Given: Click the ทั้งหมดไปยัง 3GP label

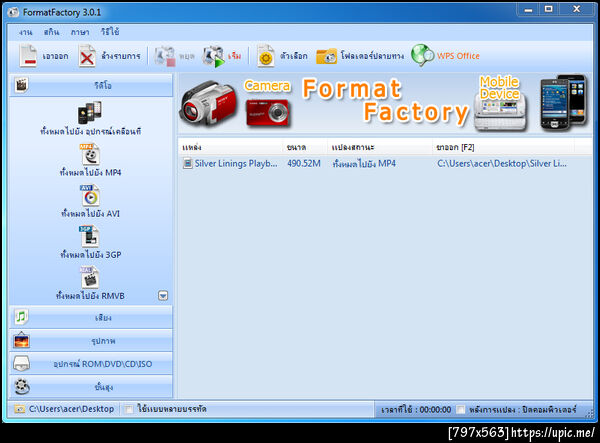Looking at the screenshot, I should point(91,254).
